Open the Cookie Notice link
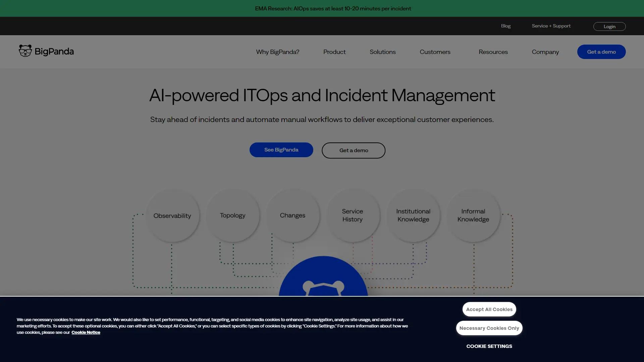This screenshot has width=644, height=362. (86, 333)
